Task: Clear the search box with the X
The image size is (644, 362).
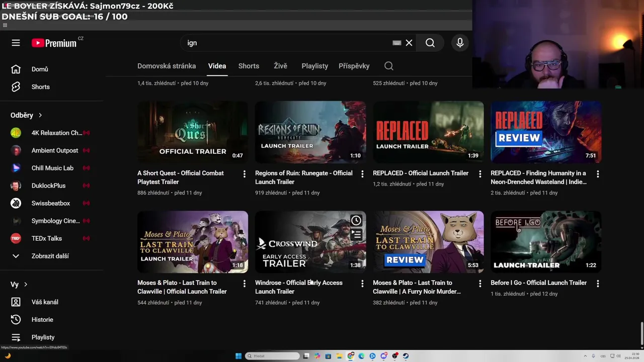Action: pyautogui.click(x=409, y=43)
